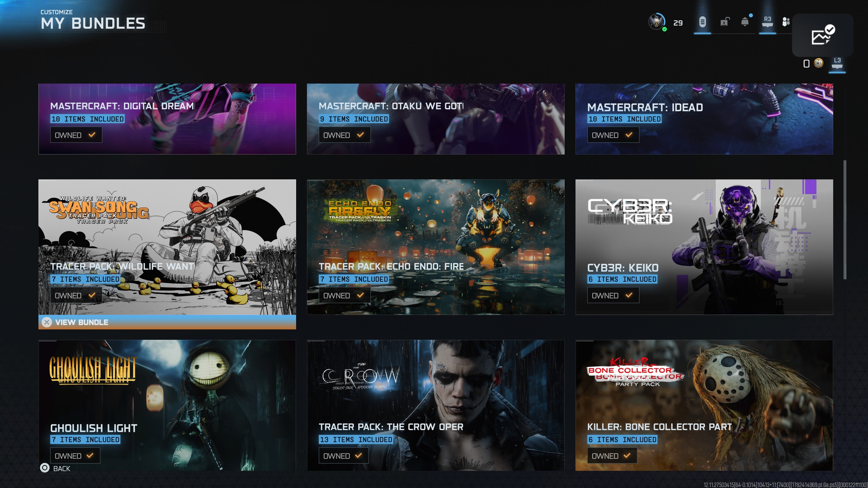The image size is (868, 488).
Task: Select the Tracer Pack: Echo Endo title
Action: pos(391,266)
